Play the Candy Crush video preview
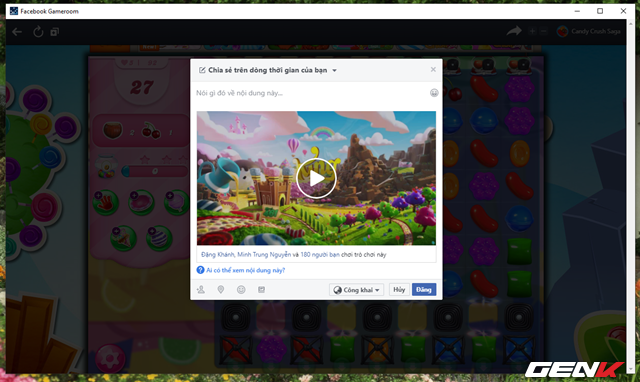 (316, 178)
